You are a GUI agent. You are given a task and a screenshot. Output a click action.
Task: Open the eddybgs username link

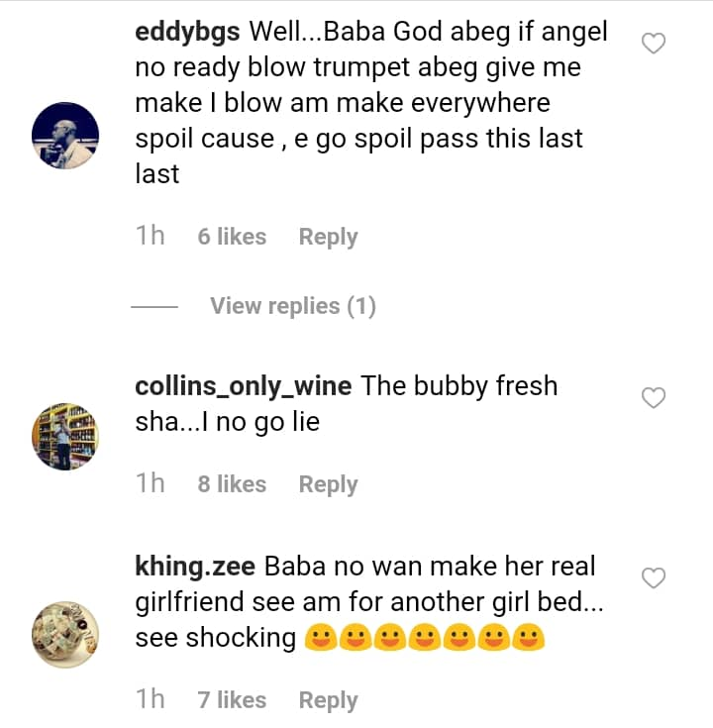click(187, 32)
